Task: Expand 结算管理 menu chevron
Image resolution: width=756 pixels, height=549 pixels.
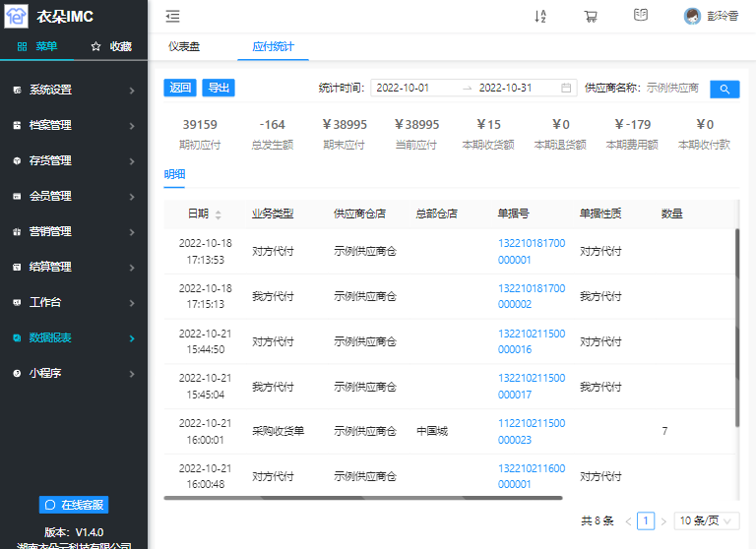Action: pyautogui.click(x=132, y=268)
